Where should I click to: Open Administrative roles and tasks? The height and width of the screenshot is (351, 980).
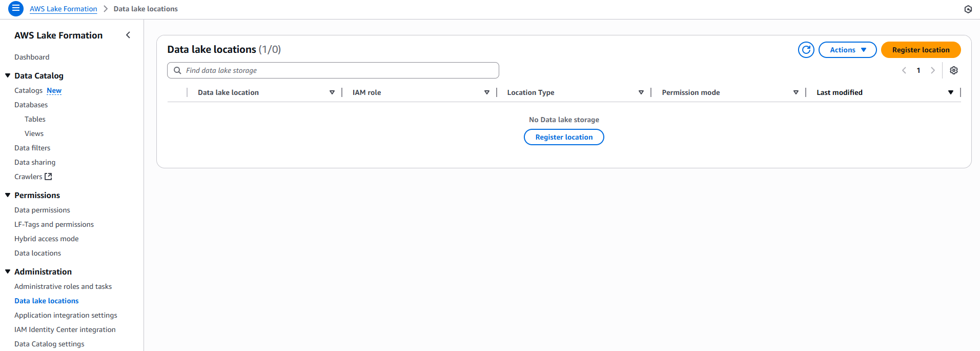[x=63, y=286]
